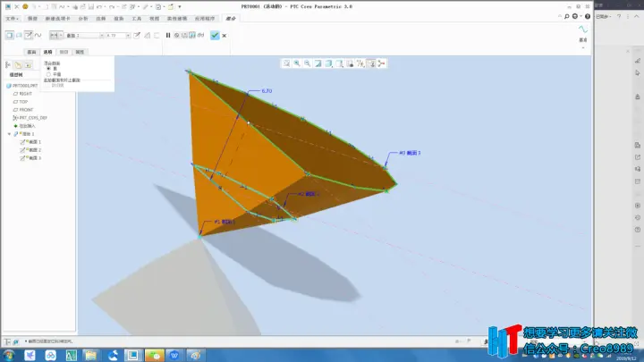Select the blend as solid icon

pyautogui.click(x=10, y=35)
